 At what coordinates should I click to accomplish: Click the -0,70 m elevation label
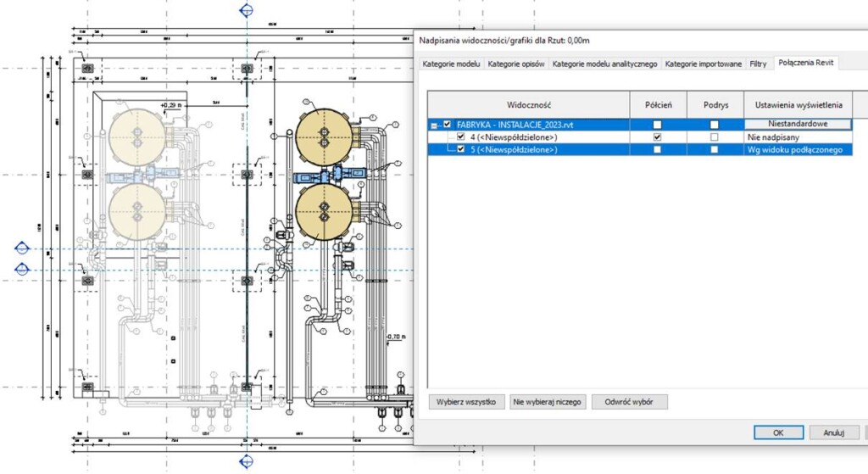coord(395,337)
